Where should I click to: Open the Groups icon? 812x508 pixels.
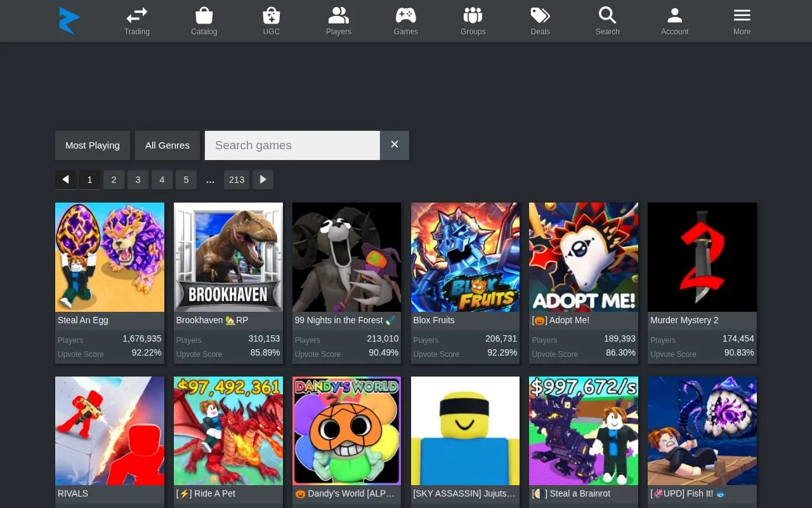(473, 15)
